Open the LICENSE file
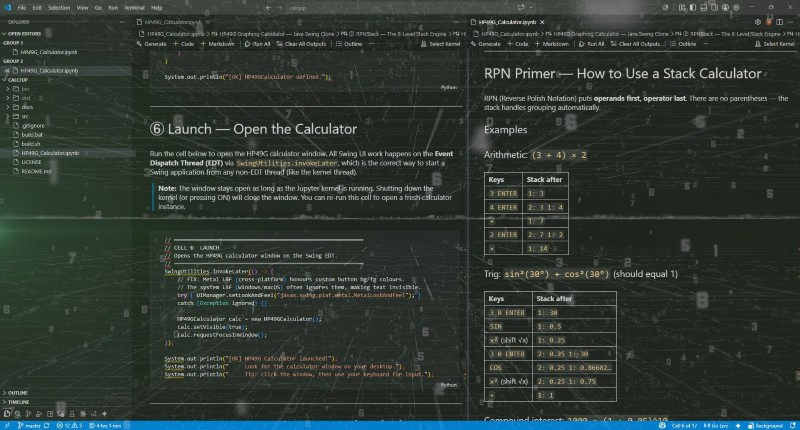Image resolution: width=800 pixels, height=430 pixels. click(x=31, y=162)
